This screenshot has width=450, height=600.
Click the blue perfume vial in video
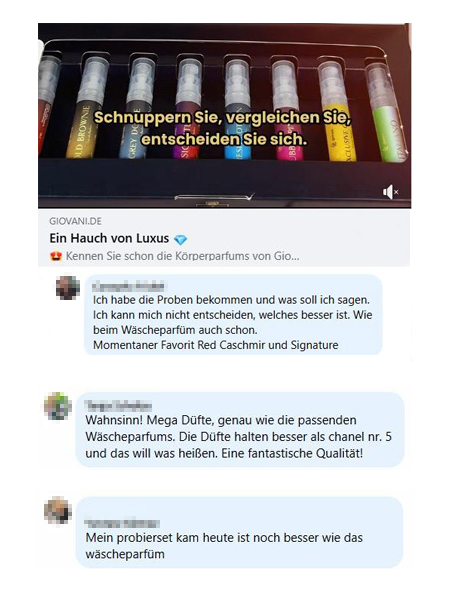tap(237, 109)
